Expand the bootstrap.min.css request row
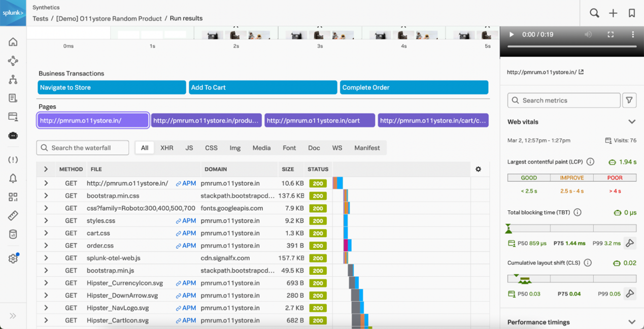The width and height of the screenshot is (644, 329). (x=46, y=195)
